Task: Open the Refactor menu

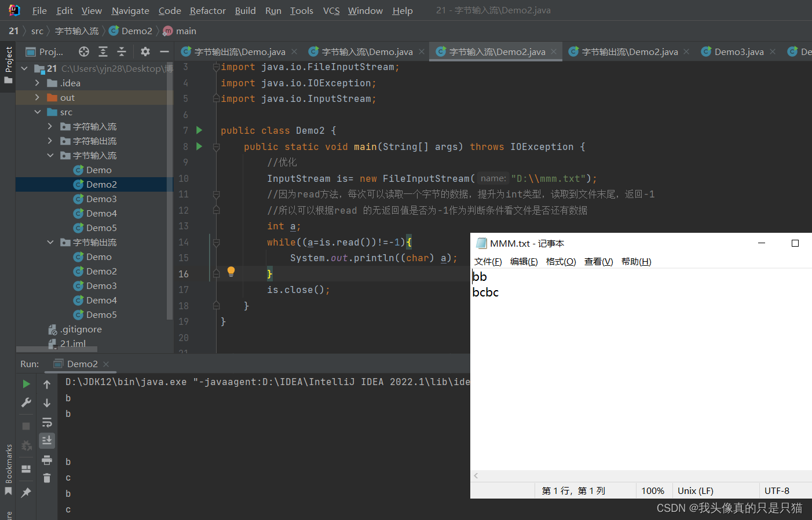Action: tap(207, 10)
